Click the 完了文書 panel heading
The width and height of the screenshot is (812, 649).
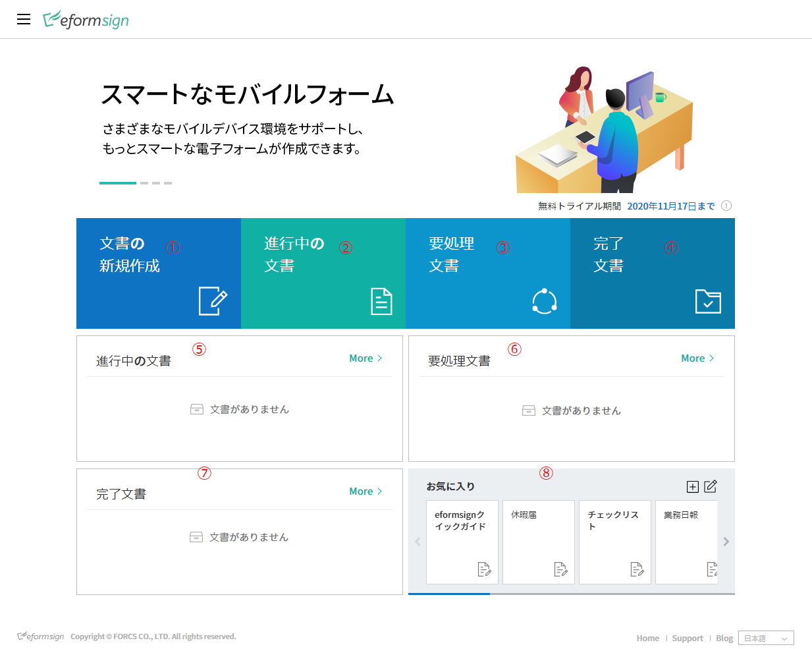[121, 494]
